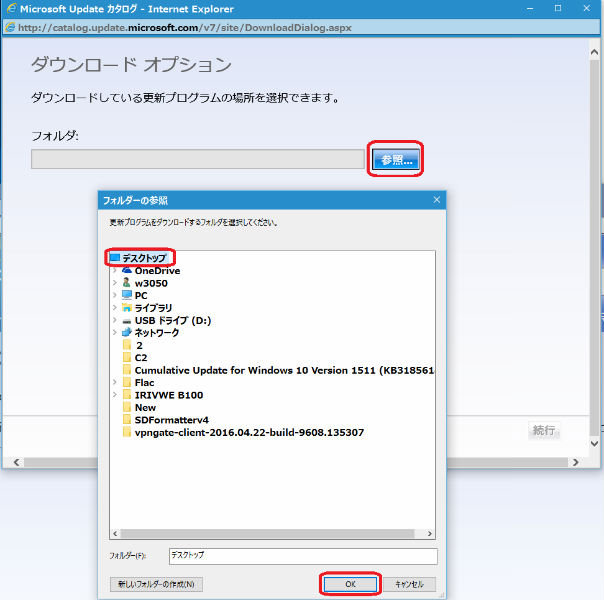Select the ネットワーク network icon
The height and width of the screenshot is (600, 604).
pyautogui.click(x=127, y=332)
